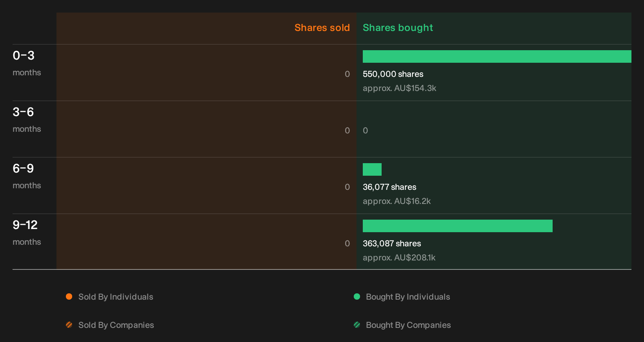Screen dimensions: 644x342
Task: Click the striped Sold By Companies legend icon
Action: tap(69, 325)
